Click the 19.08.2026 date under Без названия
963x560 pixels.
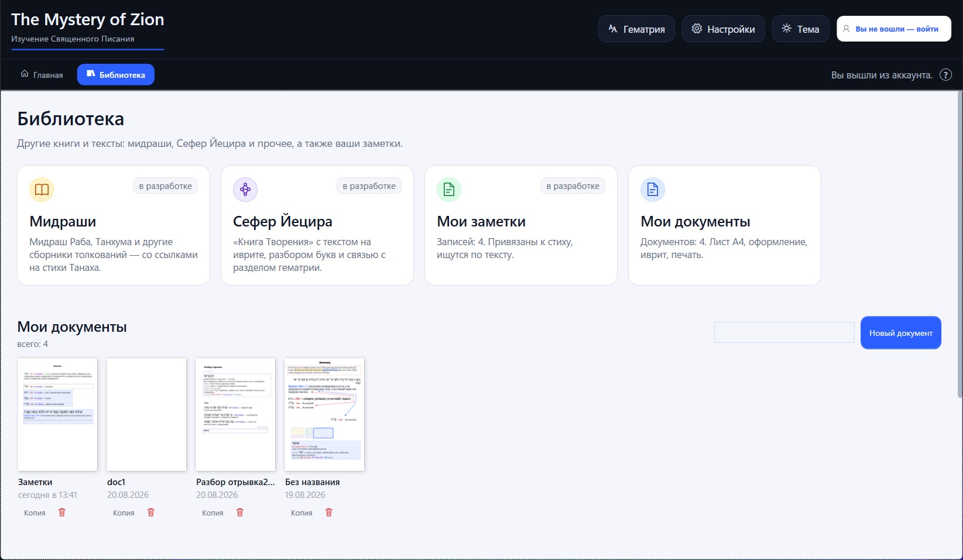pos(305,495)
